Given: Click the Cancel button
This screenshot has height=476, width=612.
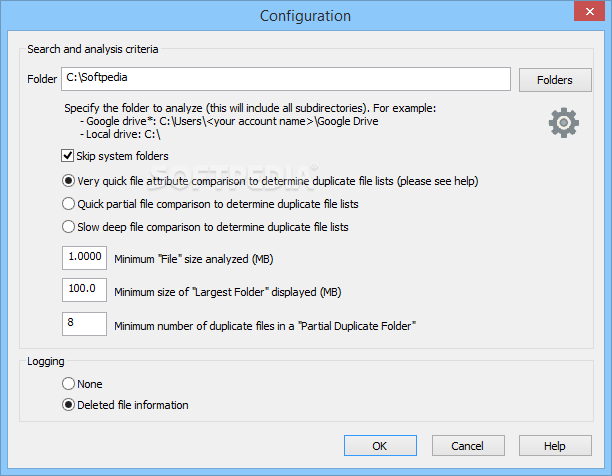Looking at the screenshot, I should coord(468,446).
